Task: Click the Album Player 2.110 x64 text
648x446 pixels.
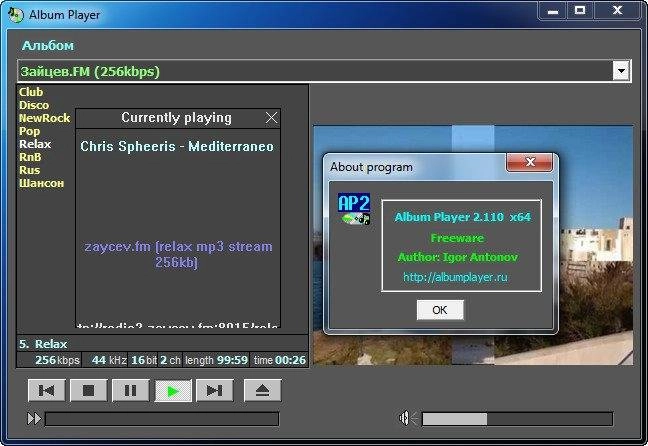Action: tap(462, 217)
